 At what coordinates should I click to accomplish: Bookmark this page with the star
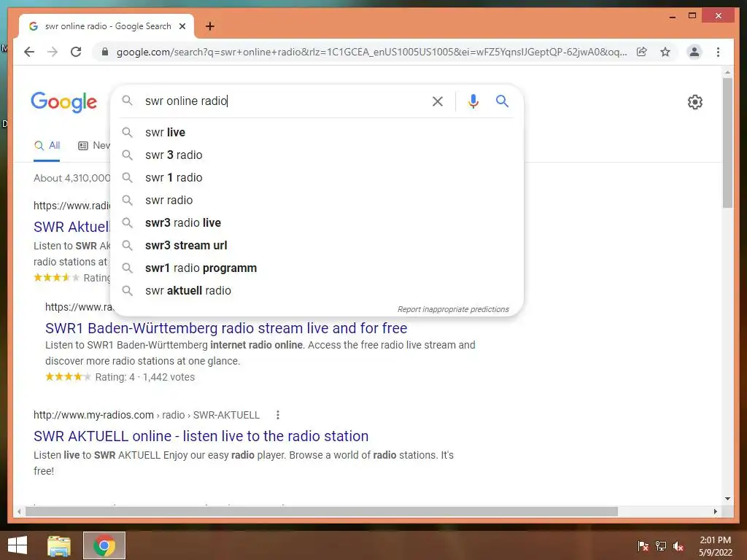[x=665, y=52]
